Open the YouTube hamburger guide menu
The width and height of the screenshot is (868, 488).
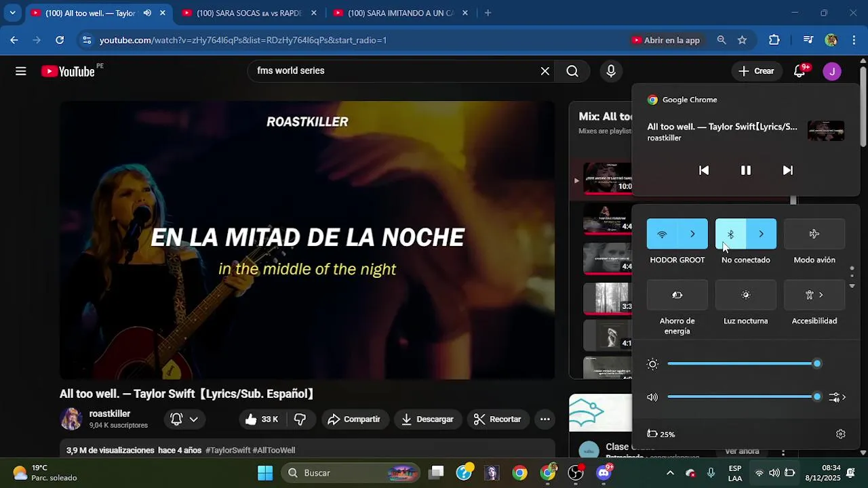coord(21,71)
